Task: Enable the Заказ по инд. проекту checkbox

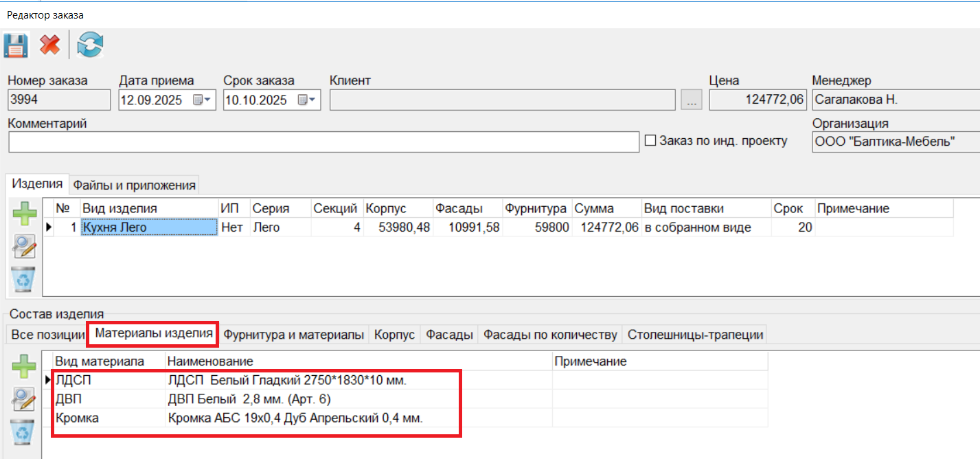Action: (x=651, y=141)
